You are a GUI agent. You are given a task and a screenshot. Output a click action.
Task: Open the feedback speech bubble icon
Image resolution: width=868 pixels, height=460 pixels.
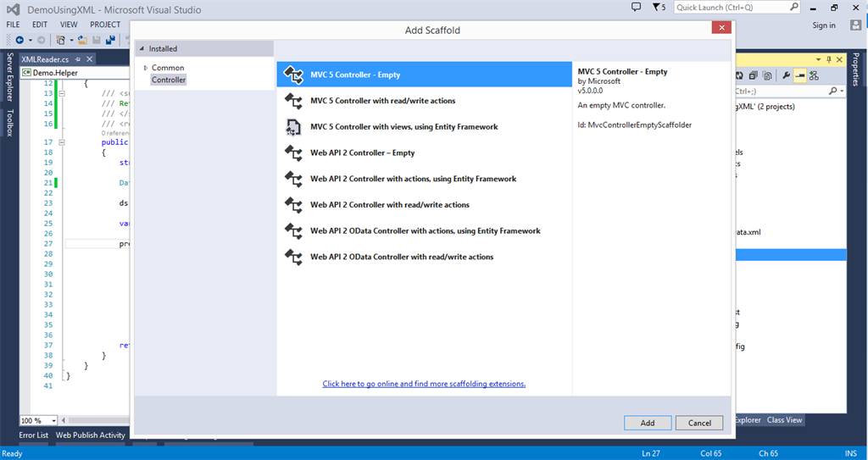click(x=636, y=7)
